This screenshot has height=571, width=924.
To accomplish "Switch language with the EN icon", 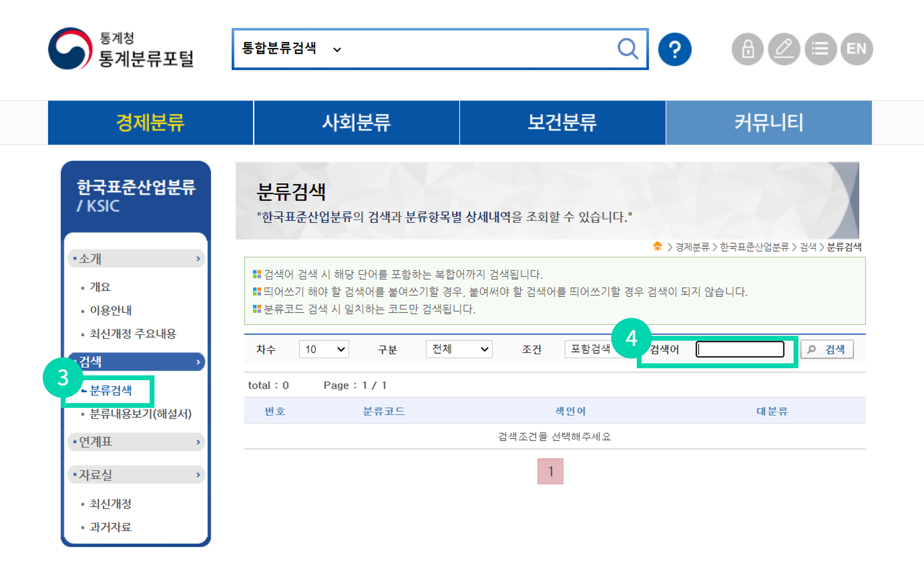I will click(856, 49).
